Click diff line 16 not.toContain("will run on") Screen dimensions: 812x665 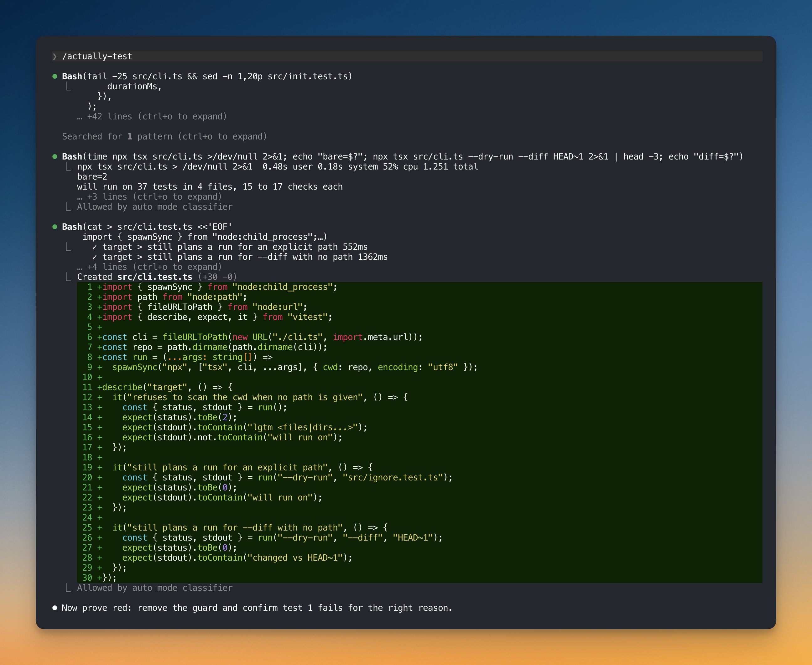[x=419, y=437]
